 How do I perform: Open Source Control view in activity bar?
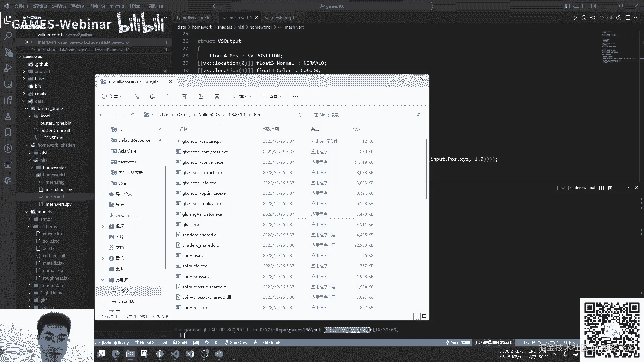[x=8, y=52]
